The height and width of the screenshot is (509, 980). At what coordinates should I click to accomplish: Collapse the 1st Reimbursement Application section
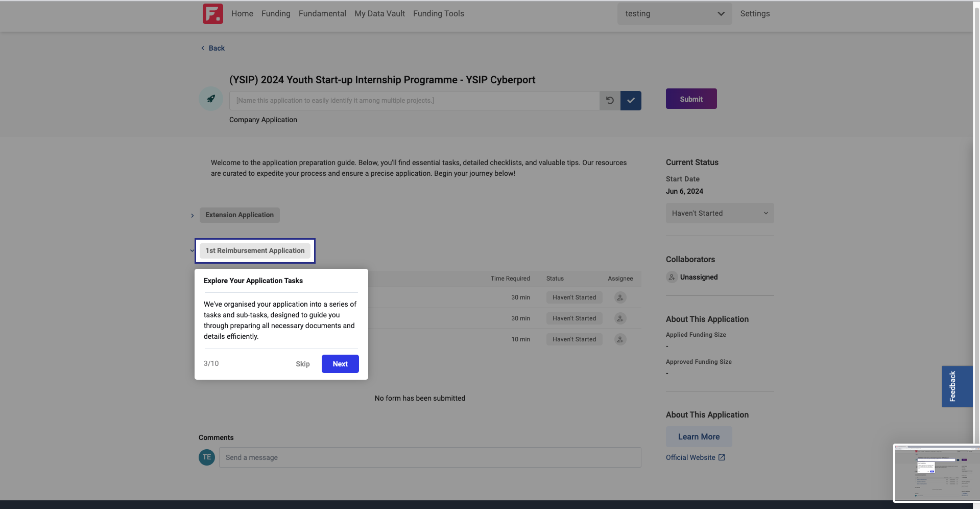point(192,250)
